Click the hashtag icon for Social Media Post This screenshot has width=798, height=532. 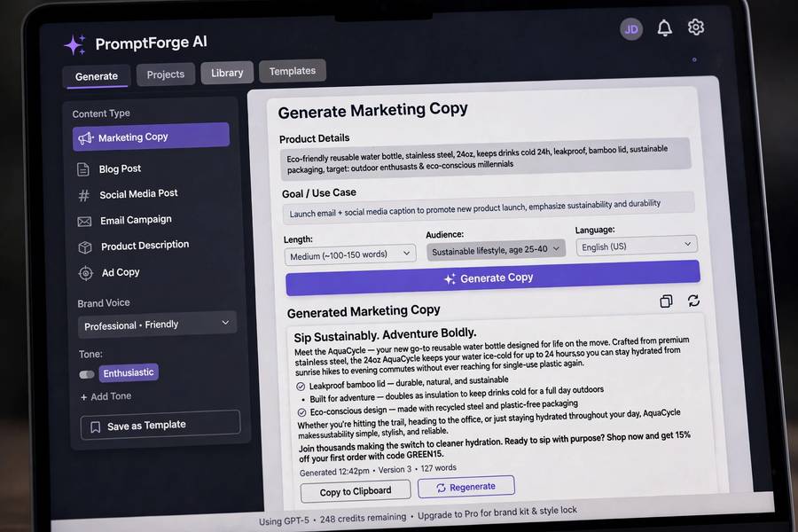tap(84, 195)
